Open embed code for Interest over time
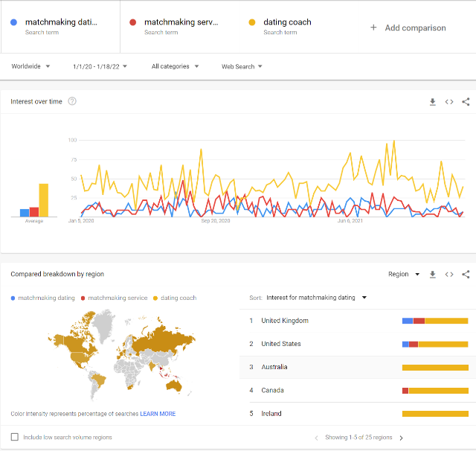Viewport: 476px width, 451px height. point(449,102)
